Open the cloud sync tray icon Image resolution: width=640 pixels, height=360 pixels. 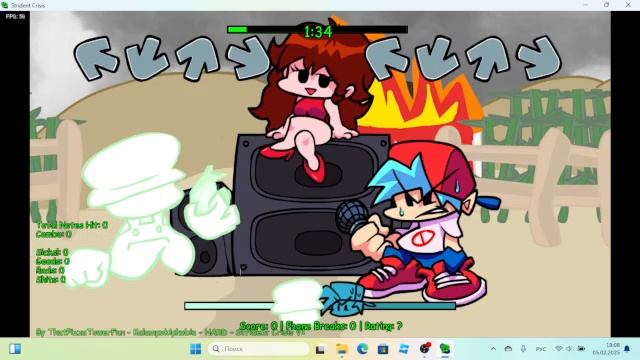click(x=508, y=349)
